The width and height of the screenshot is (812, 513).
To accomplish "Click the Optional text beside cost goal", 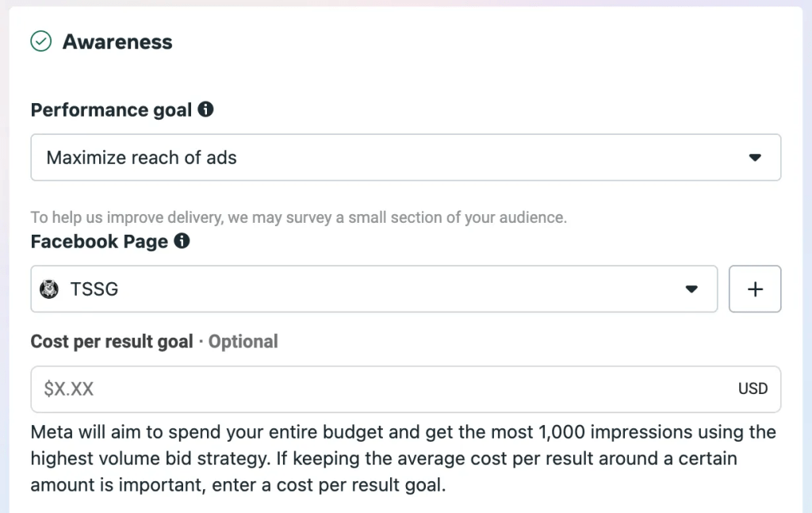I will tap(243, 342).
